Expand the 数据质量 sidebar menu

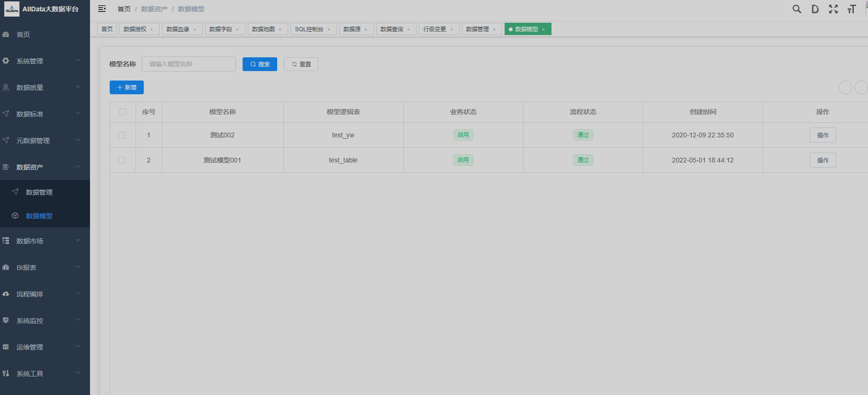tap(45, 88)
